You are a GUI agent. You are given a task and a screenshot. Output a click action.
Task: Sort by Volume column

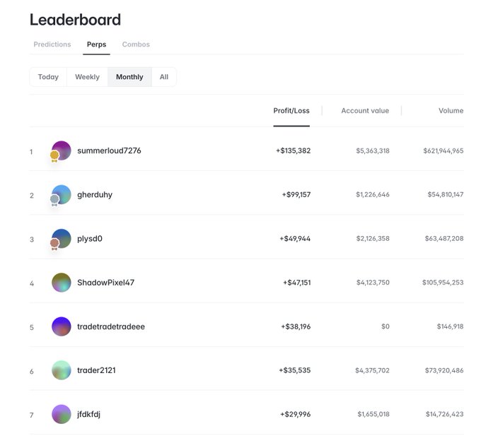451,111
